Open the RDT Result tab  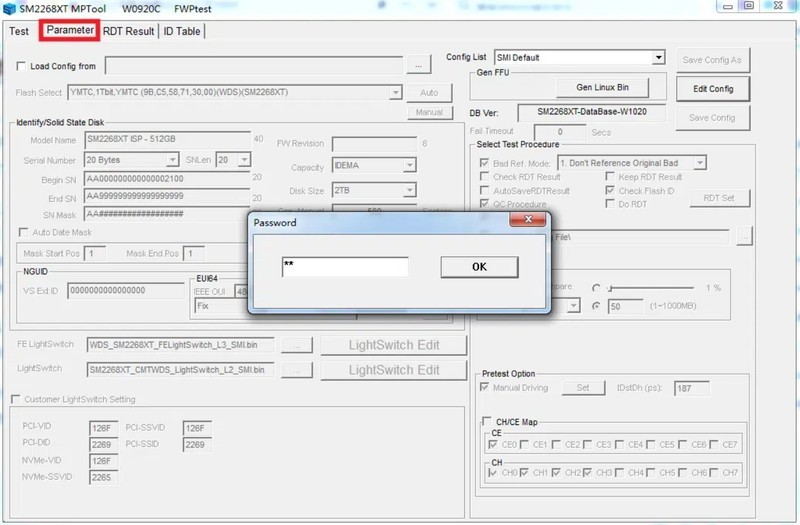click(129, 31)
